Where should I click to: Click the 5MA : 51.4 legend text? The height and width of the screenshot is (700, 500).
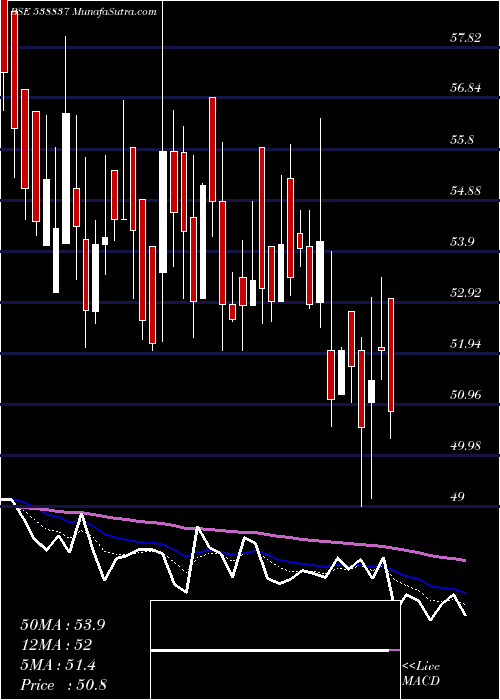tap(58, 665)
